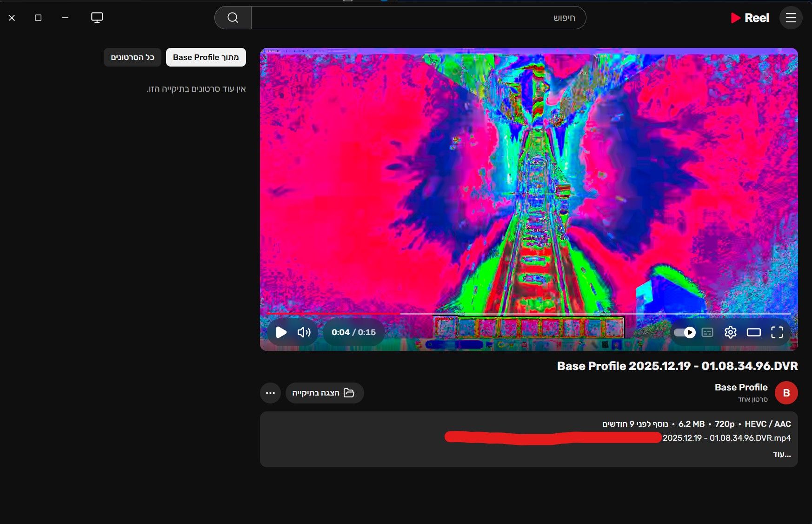Focus the חיפוש search field

click(418, 18)
